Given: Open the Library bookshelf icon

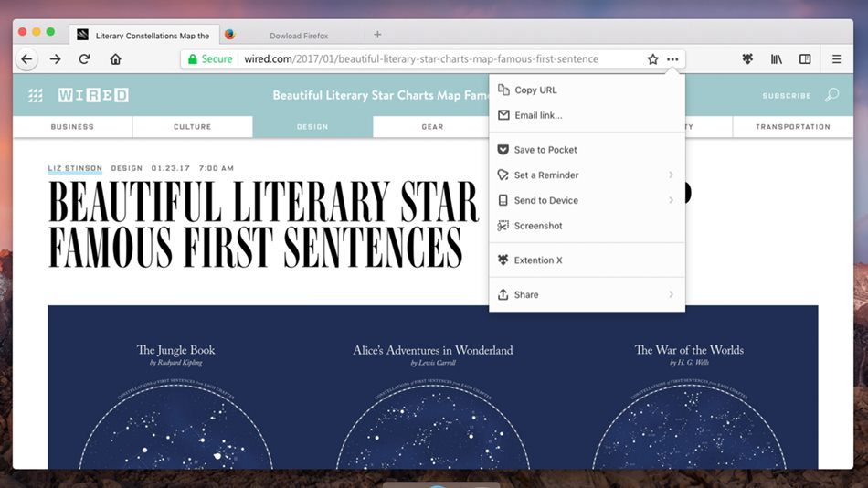Looking at the screenshot, I should 776,59.
